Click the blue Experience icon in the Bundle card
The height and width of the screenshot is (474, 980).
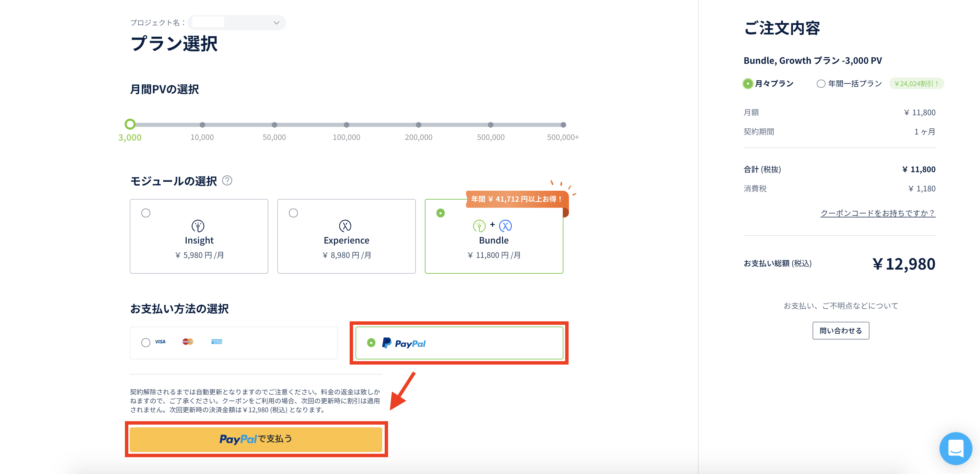(505, 226)
